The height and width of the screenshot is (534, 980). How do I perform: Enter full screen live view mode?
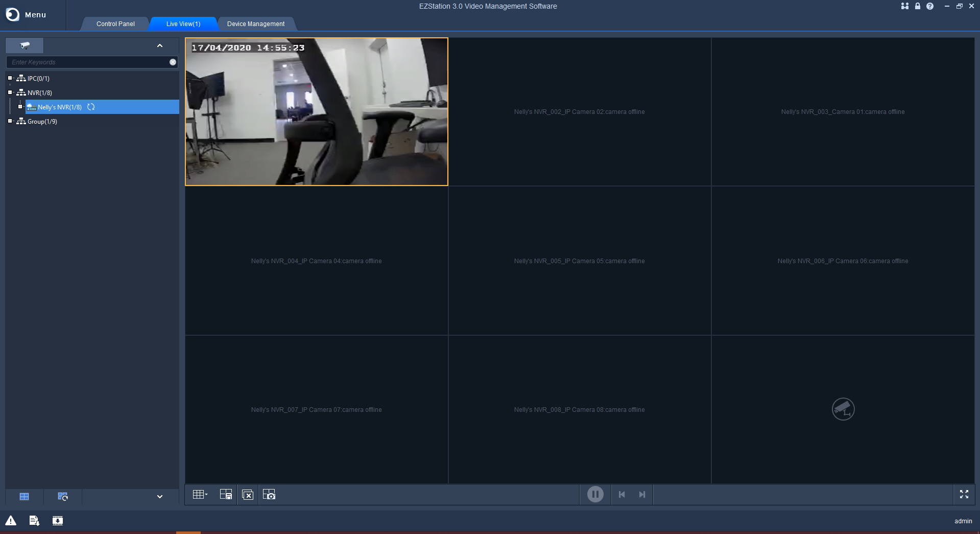tap(964, 494)
